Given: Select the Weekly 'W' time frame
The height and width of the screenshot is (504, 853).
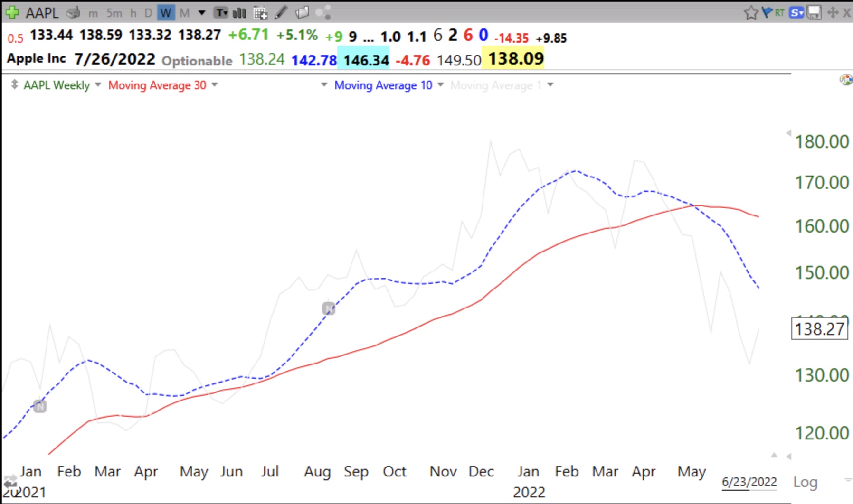Looking at the screenshot, I should click(166, 13).
